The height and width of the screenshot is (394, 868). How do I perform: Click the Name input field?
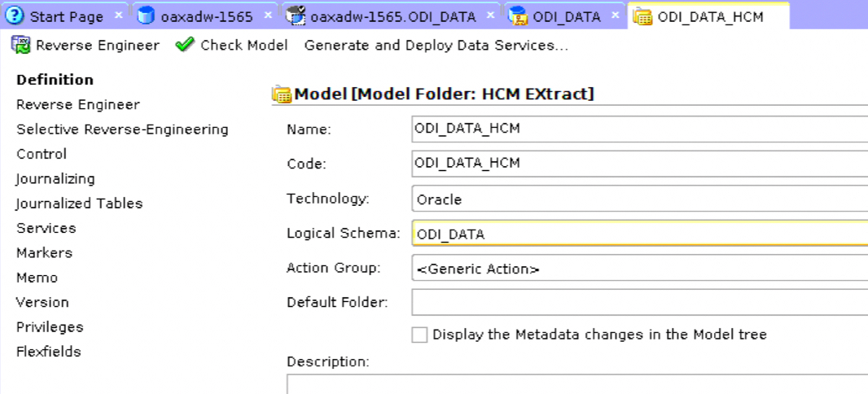[640, 129]
